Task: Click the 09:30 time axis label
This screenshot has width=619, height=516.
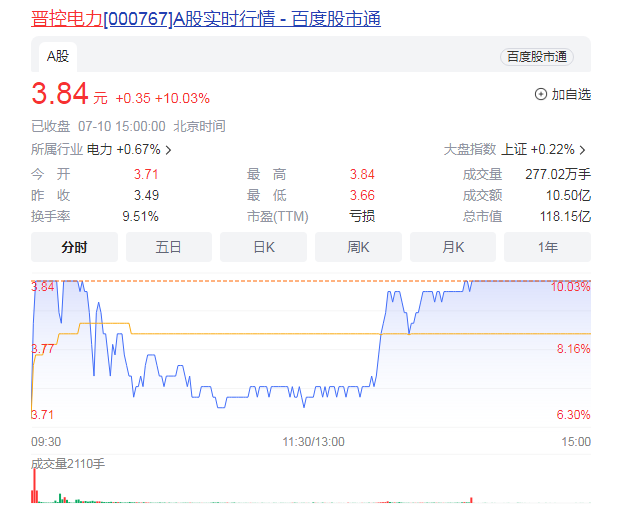Action: [46, 441]
